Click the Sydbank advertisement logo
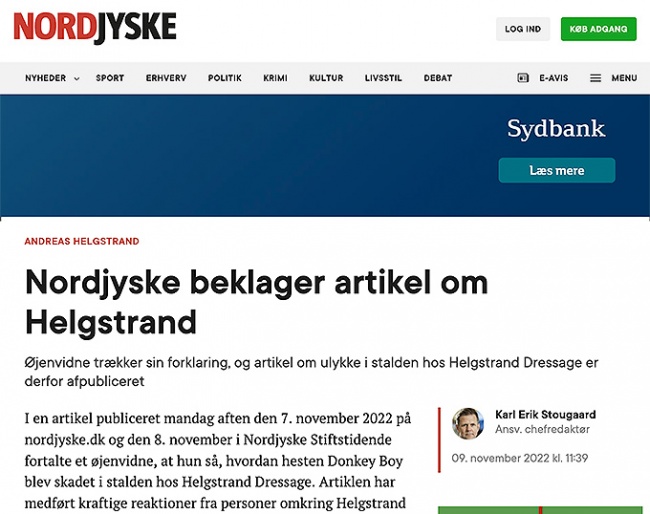The width and height of the screenshot is (650, 514). point(556,129)
